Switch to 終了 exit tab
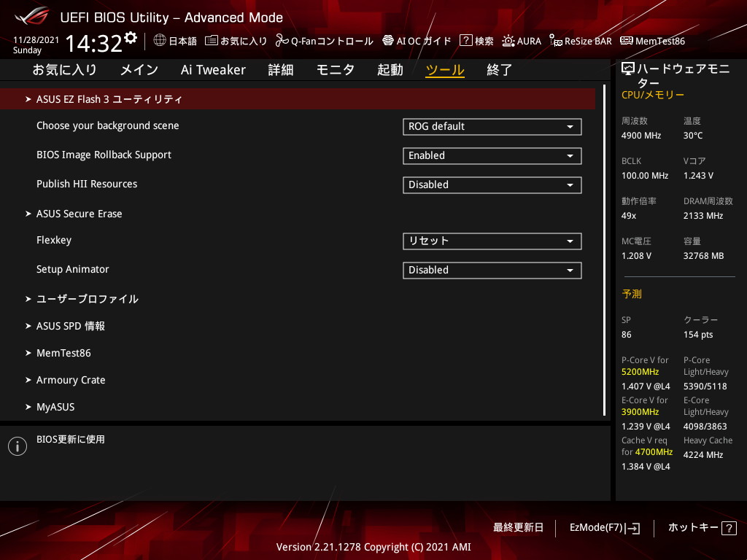Image resolution: width=747 pixels, height=560 pixels. click(x=499, y=70)
